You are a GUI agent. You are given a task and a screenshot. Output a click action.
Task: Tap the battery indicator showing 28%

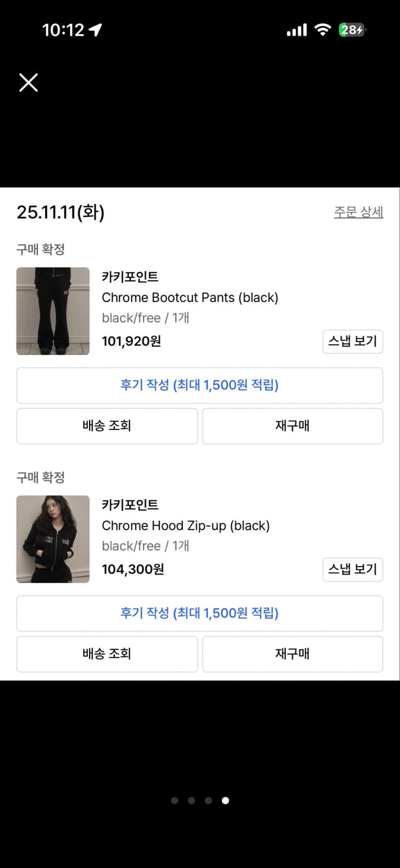click(351, 30)
